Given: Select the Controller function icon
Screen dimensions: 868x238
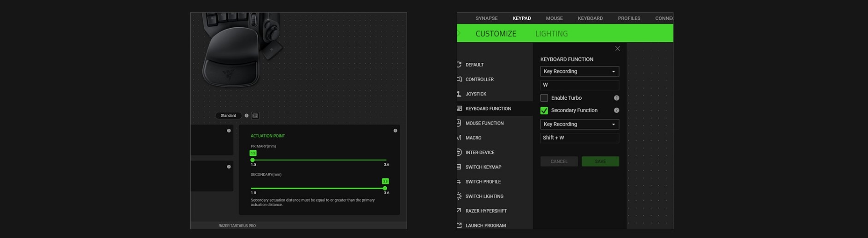Looking at the screenshot, I should [x=459, y=79].
